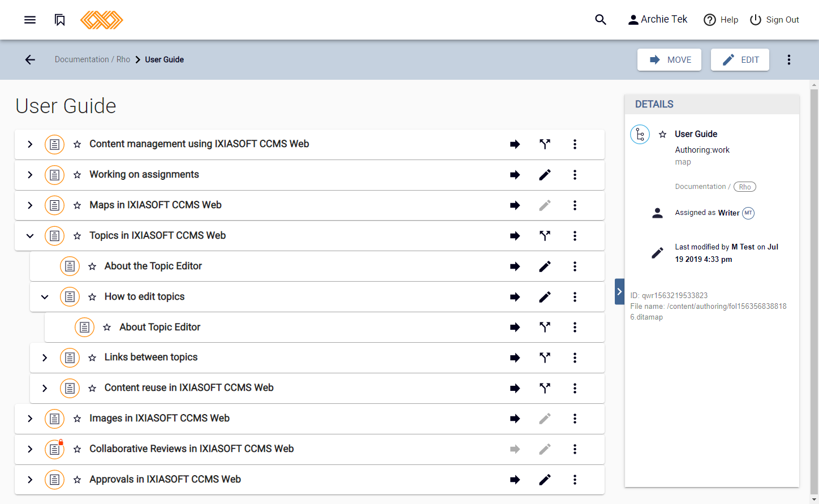Viewport: 819px width, 504px height.
Task: Expand Images in IXIASOFT CCMS Web
Action: [30, 419]
